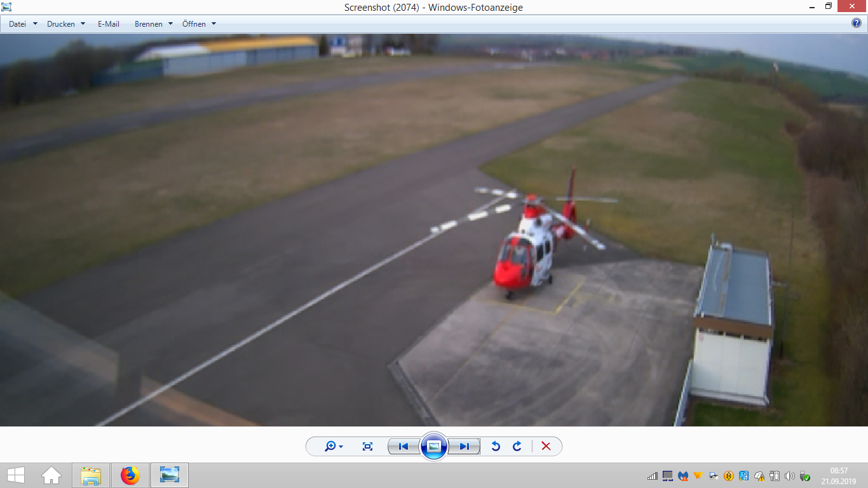The image size is (868, 488).
Task: Delete the photo with the red X
Action: 546,447
